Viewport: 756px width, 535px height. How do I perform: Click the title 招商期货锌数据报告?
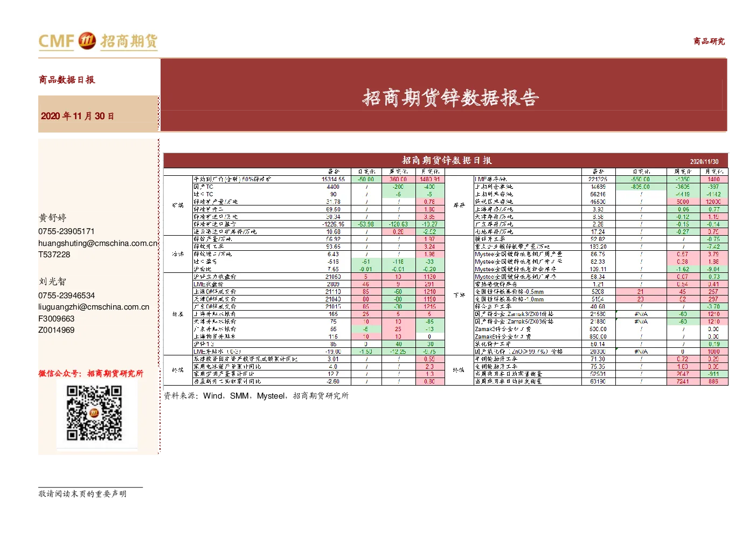450,98
